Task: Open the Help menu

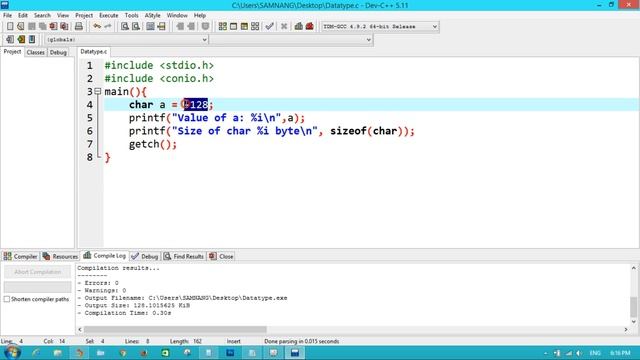Action: (x=200, y=15)
